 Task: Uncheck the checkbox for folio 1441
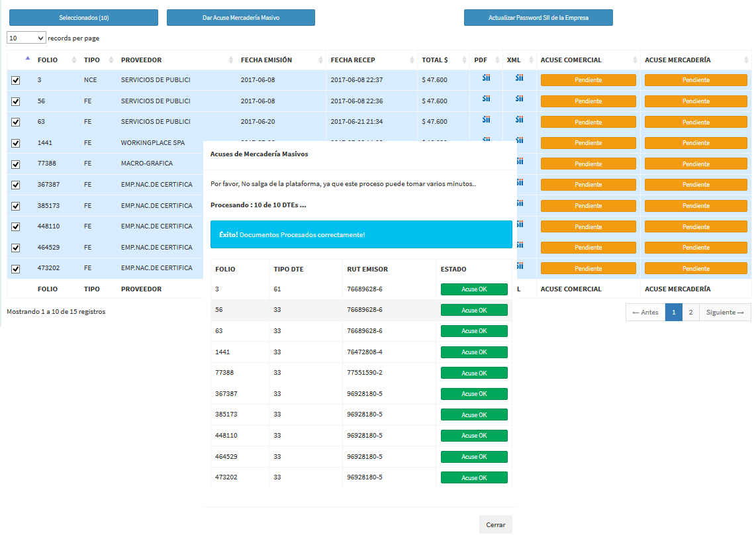(x=15, y=143)
